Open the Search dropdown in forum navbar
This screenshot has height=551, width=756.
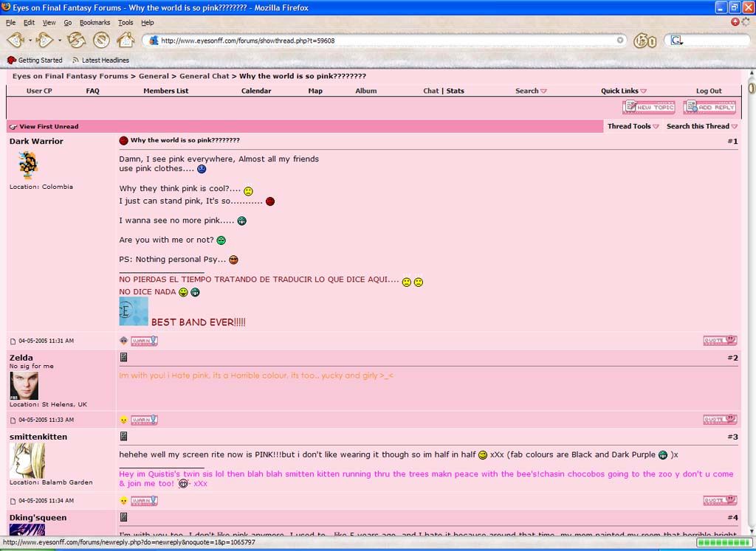[531, 91]
